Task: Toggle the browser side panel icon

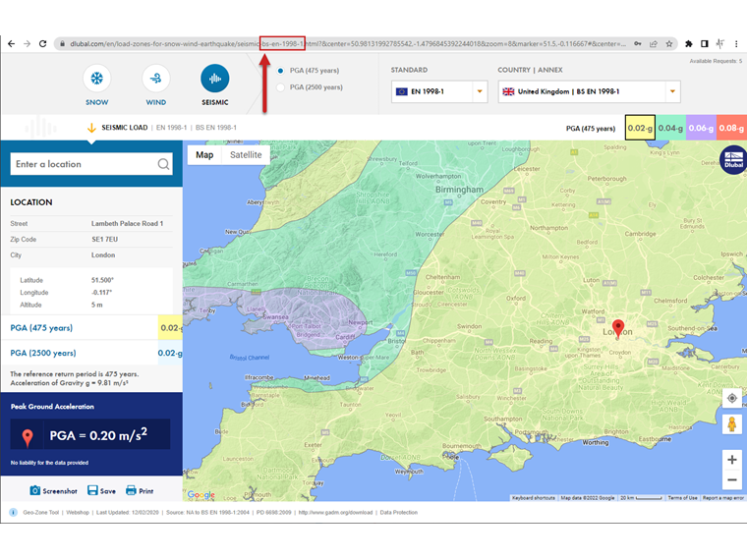Action: click(705, 44)
